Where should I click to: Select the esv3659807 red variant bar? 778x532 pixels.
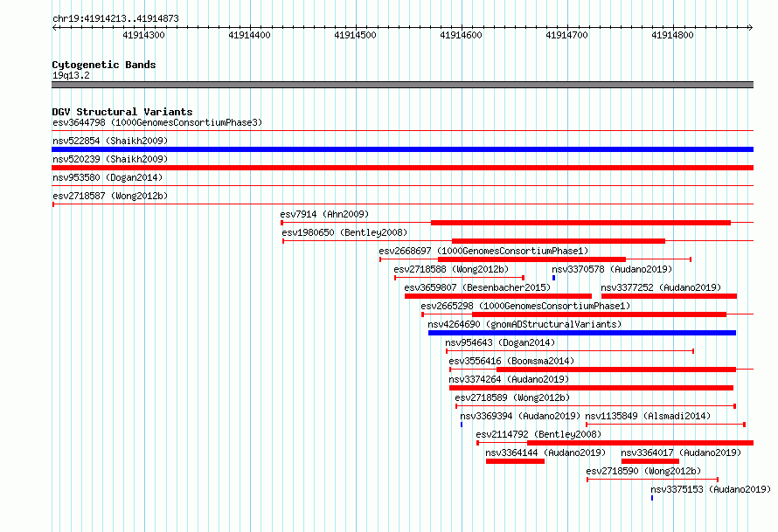click(x=498, y=296)
